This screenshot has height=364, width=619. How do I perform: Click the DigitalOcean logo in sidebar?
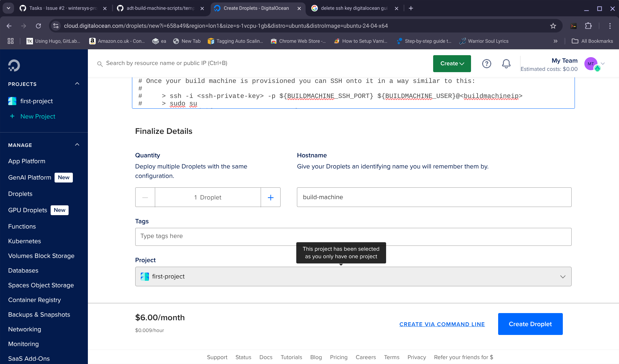pos(14,65)
